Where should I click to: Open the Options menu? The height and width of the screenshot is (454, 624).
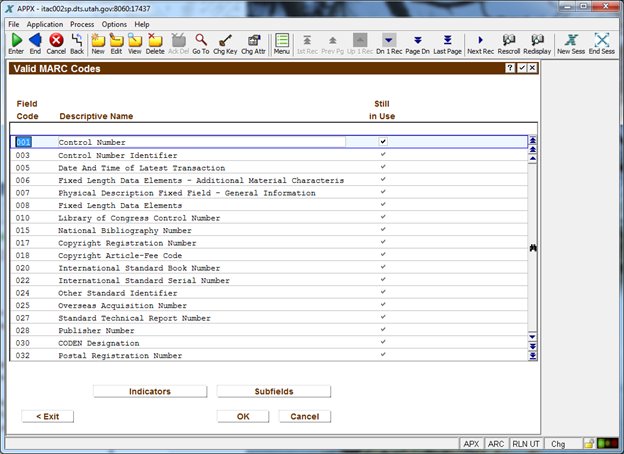tap(114, 23)
